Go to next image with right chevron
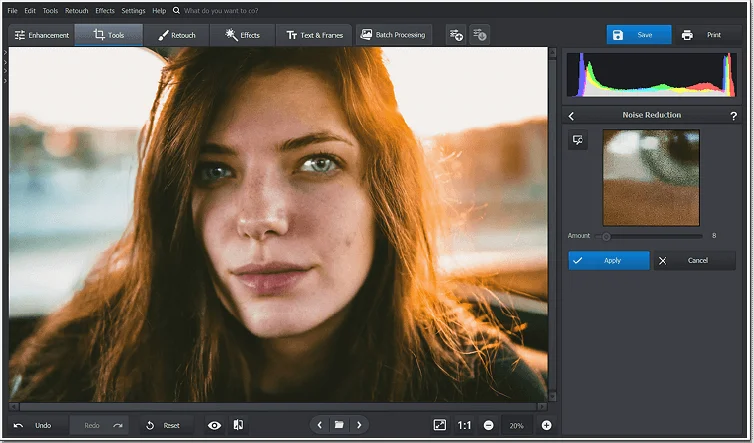Screen dimensions: 754x443 [359, 425]
